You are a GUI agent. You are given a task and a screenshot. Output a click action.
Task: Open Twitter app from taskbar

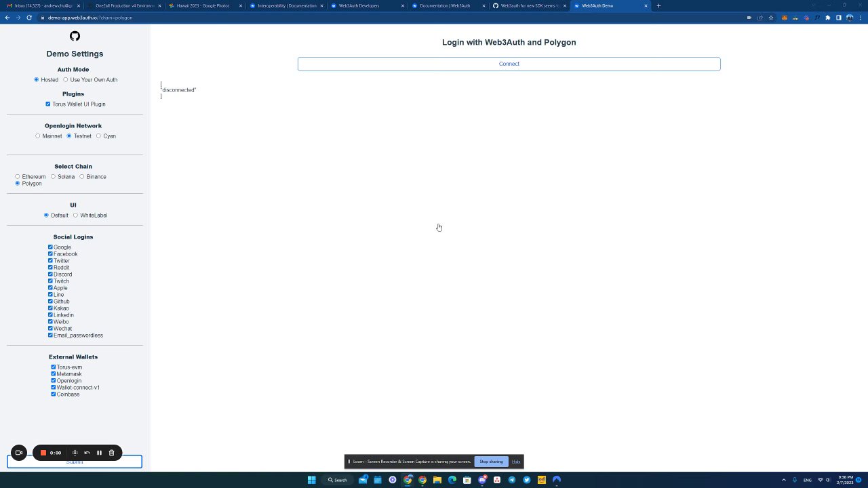tap(527, 480)
